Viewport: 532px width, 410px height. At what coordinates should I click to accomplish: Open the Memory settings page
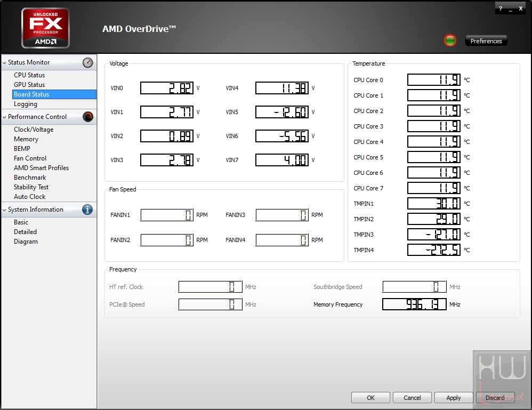click(26, 139)
